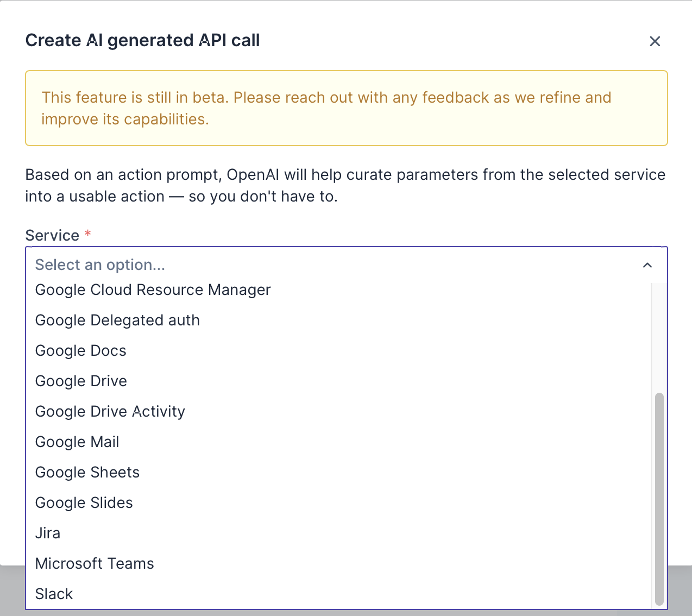
Task: Pick Google Slides option
Action: pyautogui.click(x=84, y=503)
